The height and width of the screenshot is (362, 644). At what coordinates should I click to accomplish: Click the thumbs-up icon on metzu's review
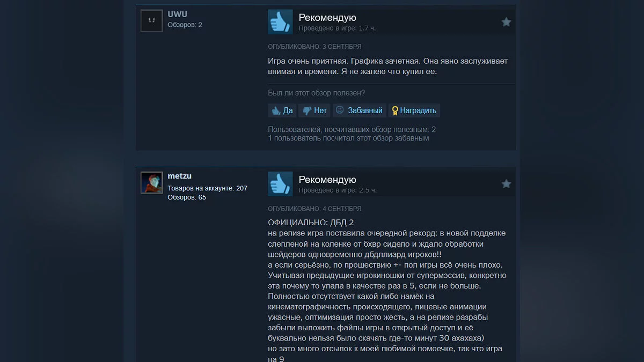tap(280, 184)
